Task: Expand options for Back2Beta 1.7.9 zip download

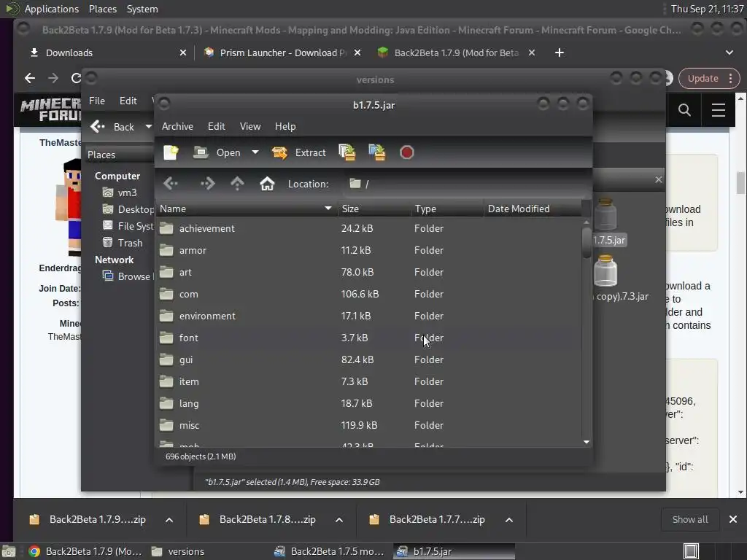Action: click(169, 520)
